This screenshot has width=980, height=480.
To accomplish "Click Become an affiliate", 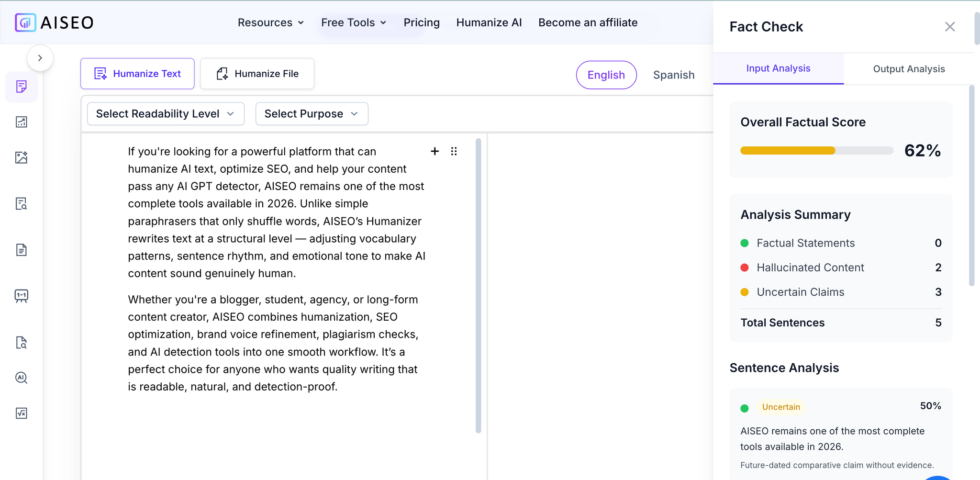I will [x=588, y=22].
